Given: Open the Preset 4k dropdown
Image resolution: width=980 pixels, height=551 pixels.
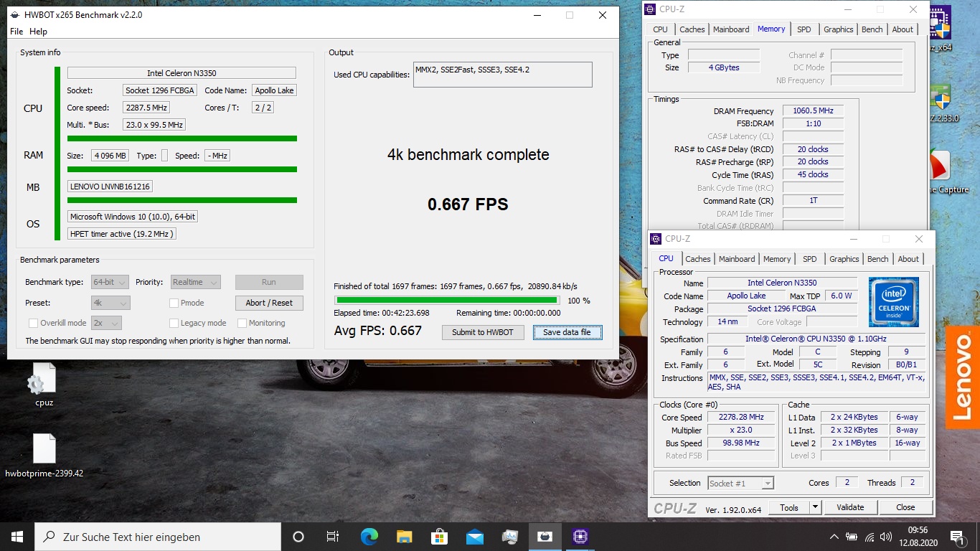Looking at the screenshot, I should pos(110,303).
